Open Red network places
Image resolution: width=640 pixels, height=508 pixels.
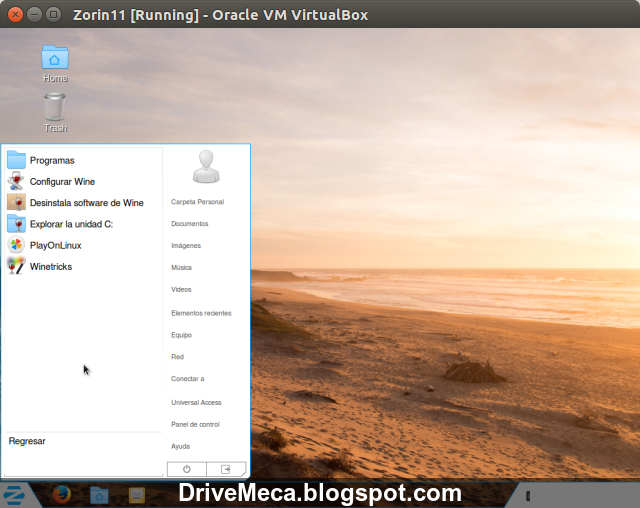pos(178,357)
